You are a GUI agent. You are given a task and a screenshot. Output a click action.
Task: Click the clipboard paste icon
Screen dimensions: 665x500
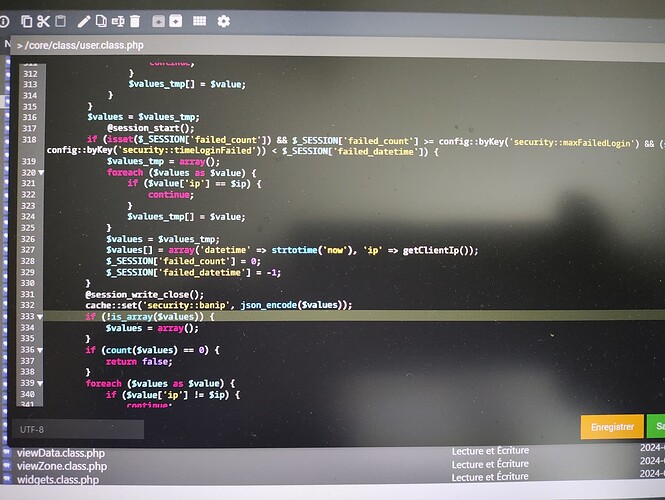click(x=61, y=21)
